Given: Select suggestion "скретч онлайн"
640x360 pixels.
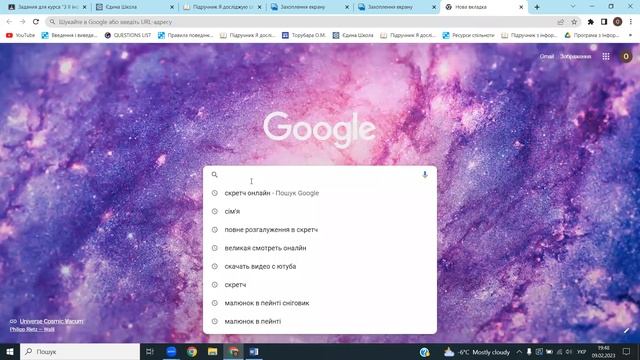Looking at the screenshot, I should click(320, 193).
